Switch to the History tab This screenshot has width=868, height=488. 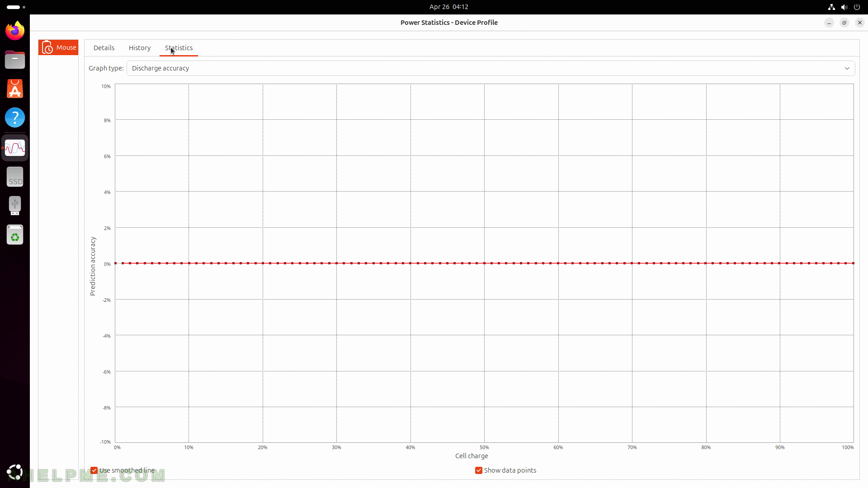pyautogui.click(x=140, y=48)
